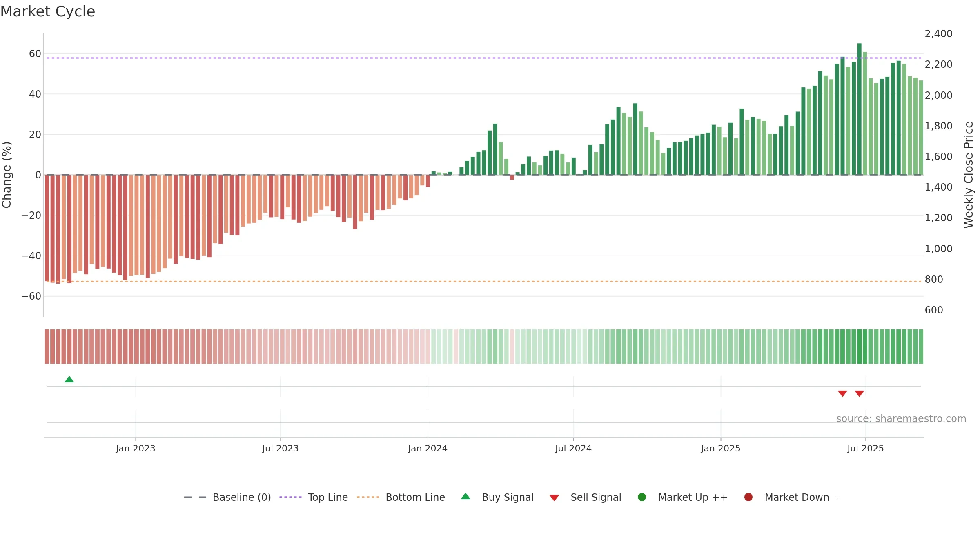The height and width of the screenshot is (551, 980).
Task: Click the Jul 2023 axis label
Action: coord(281,449)
